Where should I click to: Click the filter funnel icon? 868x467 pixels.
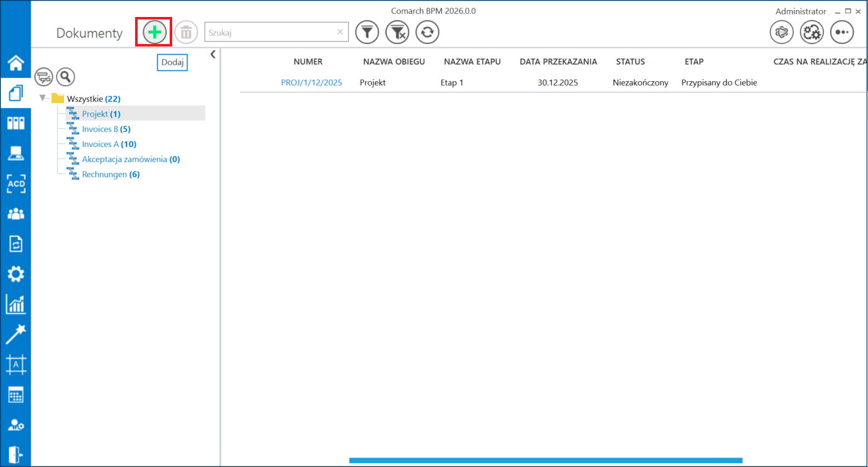(x=367, y=32)
